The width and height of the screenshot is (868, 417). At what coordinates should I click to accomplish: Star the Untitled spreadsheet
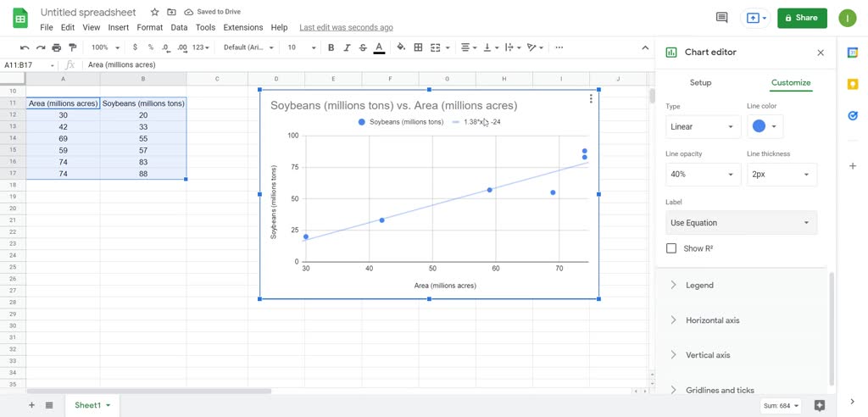154,13
